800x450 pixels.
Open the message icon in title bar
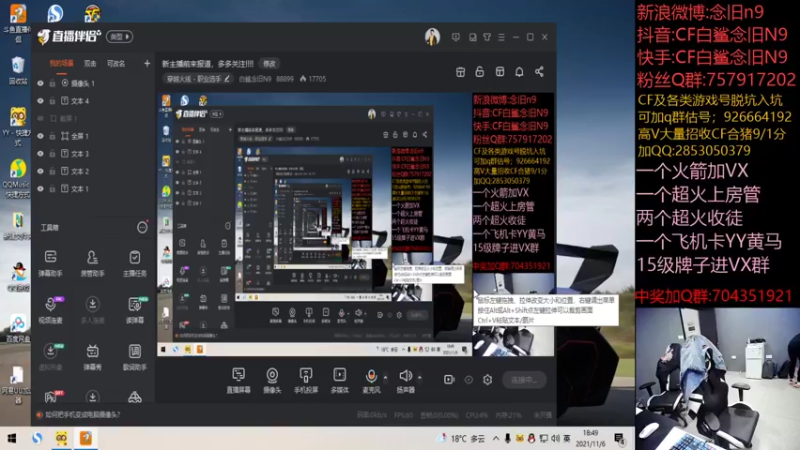pos(456,37)
